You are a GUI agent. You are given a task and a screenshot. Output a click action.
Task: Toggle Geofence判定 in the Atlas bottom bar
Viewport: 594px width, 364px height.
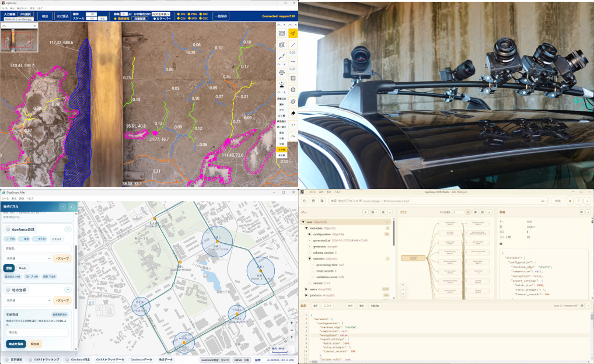(x=77, y=359)
